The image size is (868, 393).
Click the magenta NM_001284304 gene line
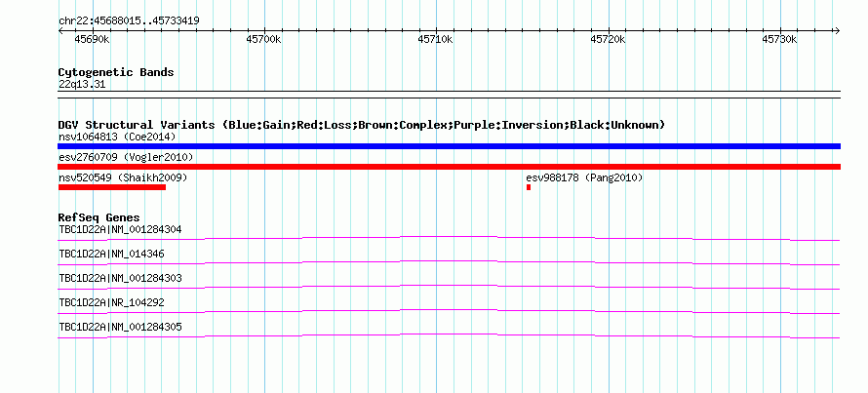pos(449,238)
